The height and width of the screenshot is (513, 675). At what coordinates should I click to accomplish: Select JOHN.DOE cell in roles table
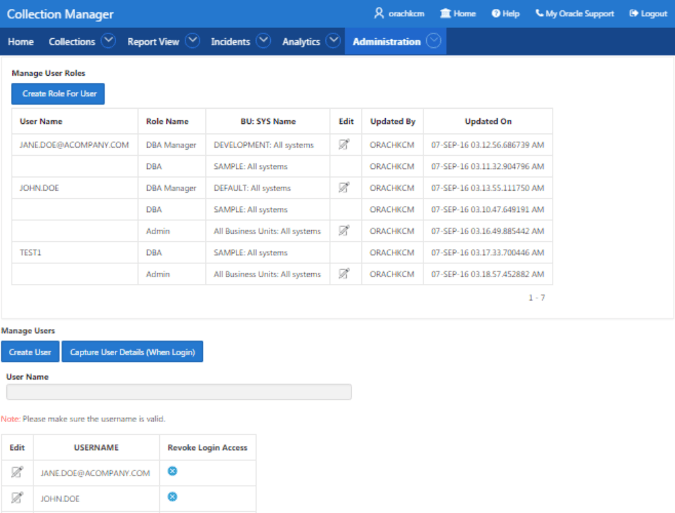[39, 188]
